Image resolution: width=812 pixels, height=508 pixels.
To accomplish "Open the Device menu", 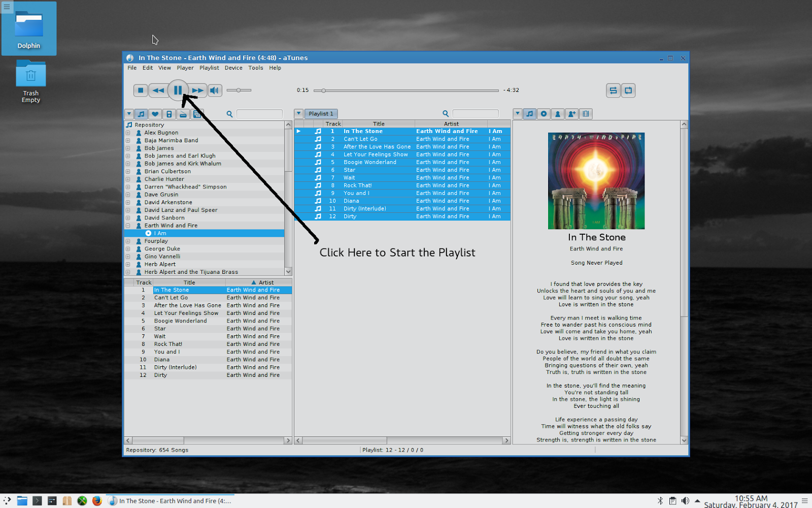I will point(233,68).
